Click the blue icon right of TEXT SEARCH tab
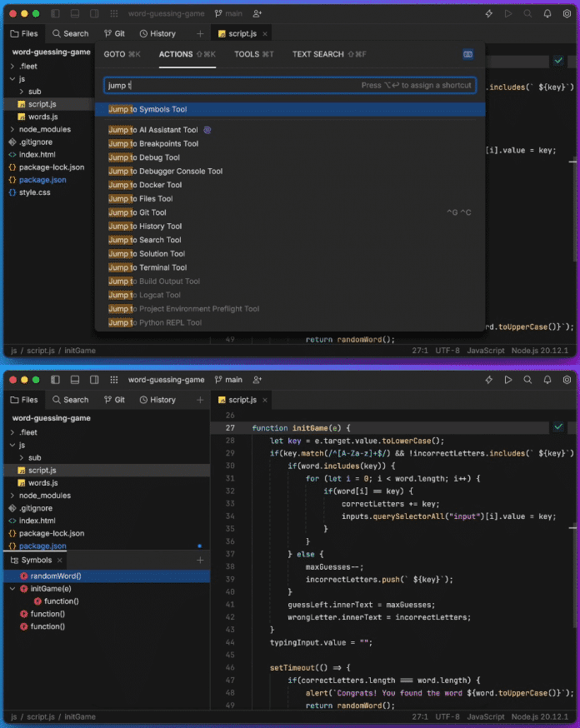Screen dimensions: 580x728 (467, 54)
